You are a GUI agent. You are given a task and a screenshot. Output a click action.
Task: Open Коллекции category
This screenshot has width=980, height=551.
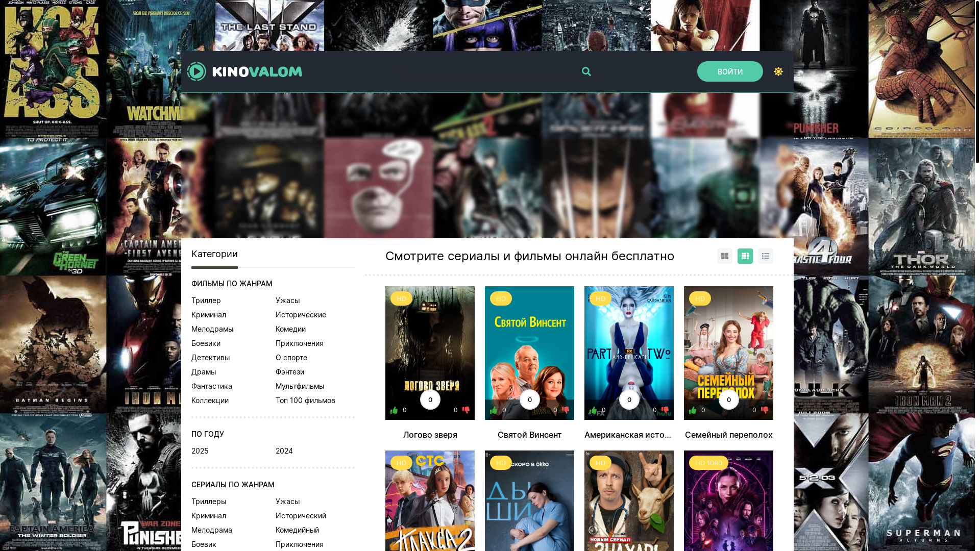[210, 400]
